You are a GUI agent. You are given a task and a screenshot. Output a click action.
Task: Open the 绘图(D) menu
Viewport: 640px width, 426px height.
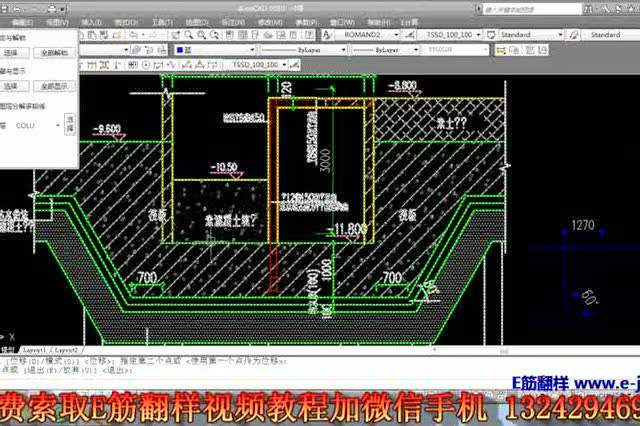pos(198,22)
